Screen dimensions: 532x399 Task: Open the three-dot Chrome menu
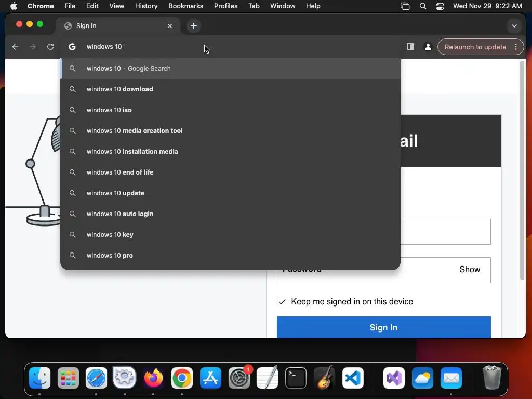pyautogui.click(x=516, y=47)
